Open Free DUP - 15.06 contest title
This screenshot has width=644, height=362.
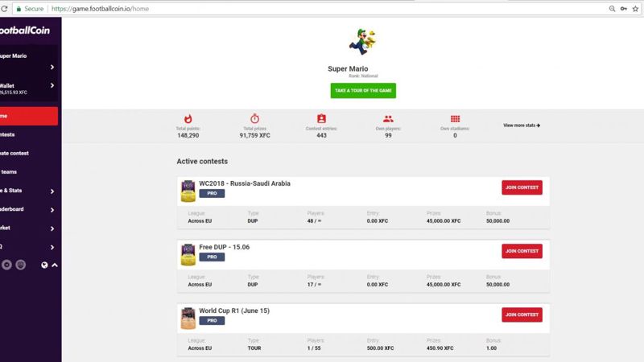pos(225,247)
